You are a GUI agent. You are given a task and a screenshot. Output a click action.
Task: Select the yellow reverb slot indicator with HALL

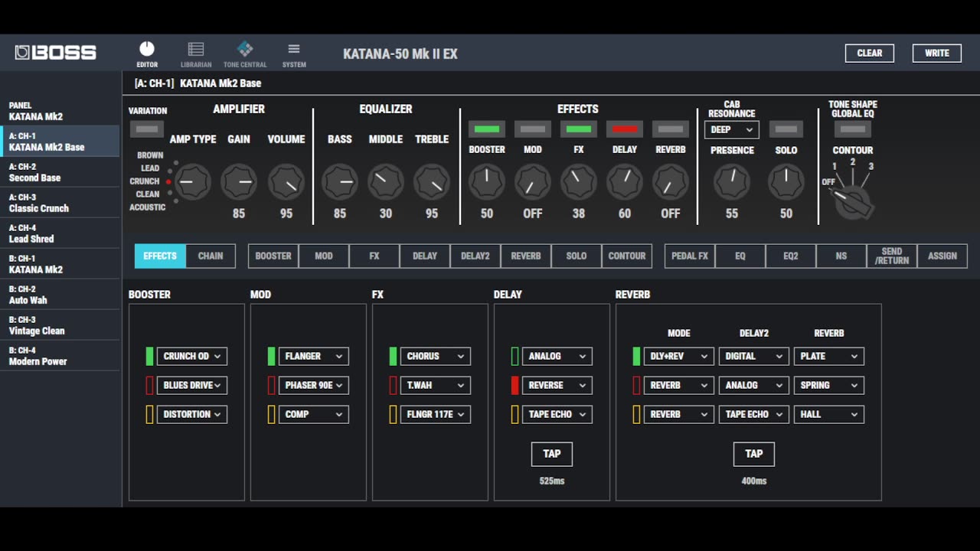637,414
